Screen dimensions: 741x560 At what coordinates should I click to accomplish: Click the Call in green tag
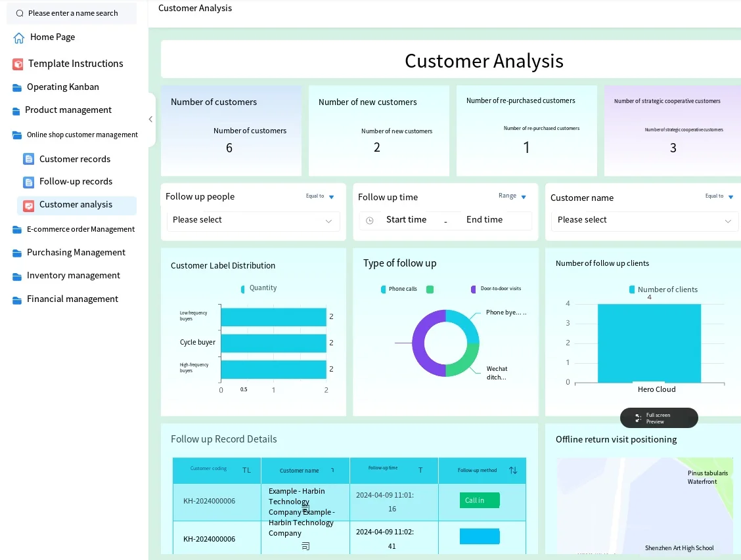(x=479, y=500)
